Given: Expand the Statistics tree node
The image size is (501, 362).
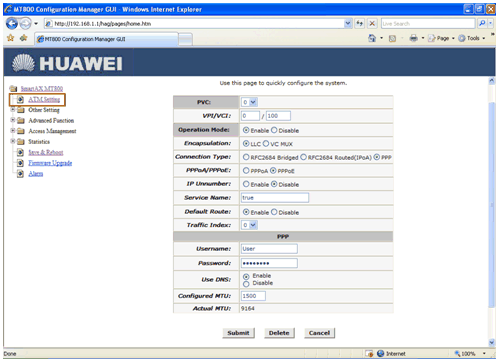Looking at the screenshot, I should (13, 141).
